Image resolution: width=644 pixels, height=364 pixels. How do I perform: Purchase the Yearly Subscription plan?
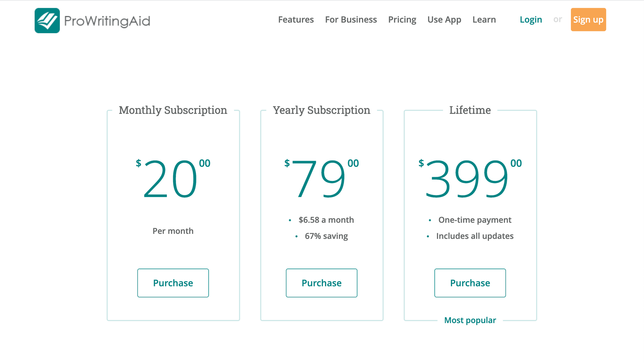point(322,283)
